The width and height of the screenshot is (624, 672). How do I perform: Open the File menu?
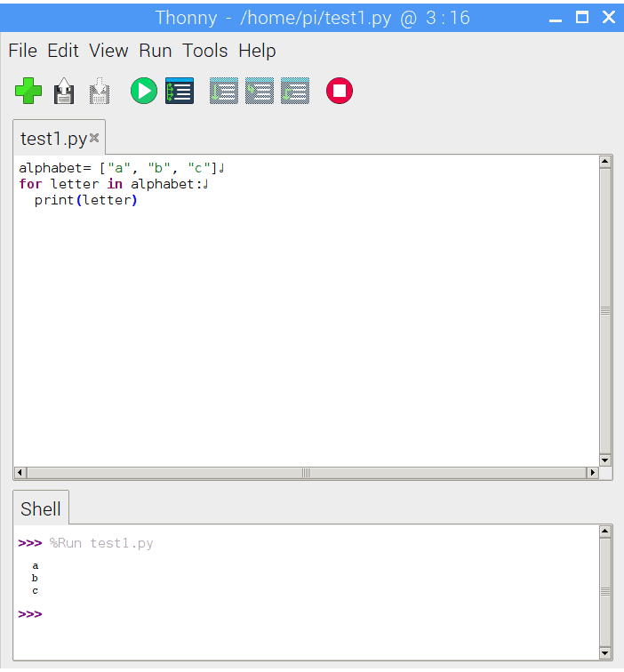[23, 51]
